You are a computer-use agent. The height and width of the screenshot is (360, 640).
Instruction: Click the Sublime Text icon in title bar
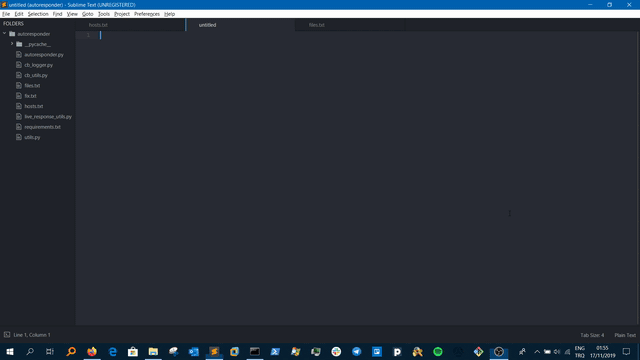point(4,4)
